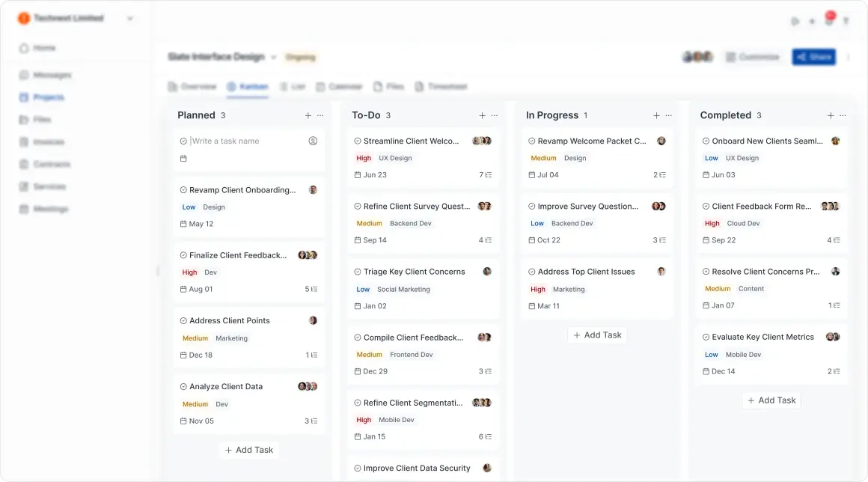This screenshot has height=482, width=868.
Task: Open subtasks count 5 on Finalize Client Feedback card
Action: [x=311, y=290]
